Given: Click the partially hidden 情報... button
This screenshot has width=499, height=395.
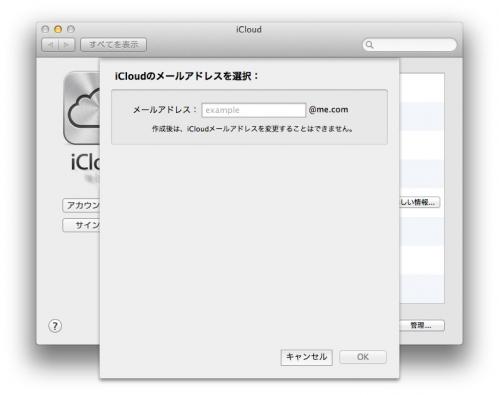Looking at the screenshot, I should (419, 202).
